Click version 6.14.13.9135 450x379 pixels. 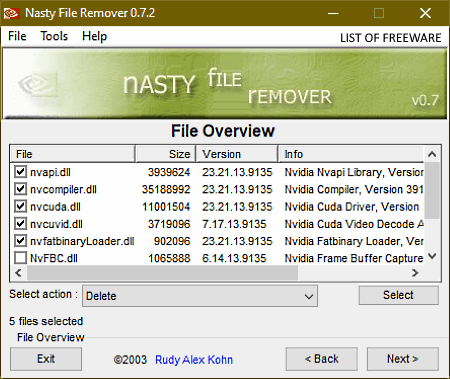pos(234,259)
